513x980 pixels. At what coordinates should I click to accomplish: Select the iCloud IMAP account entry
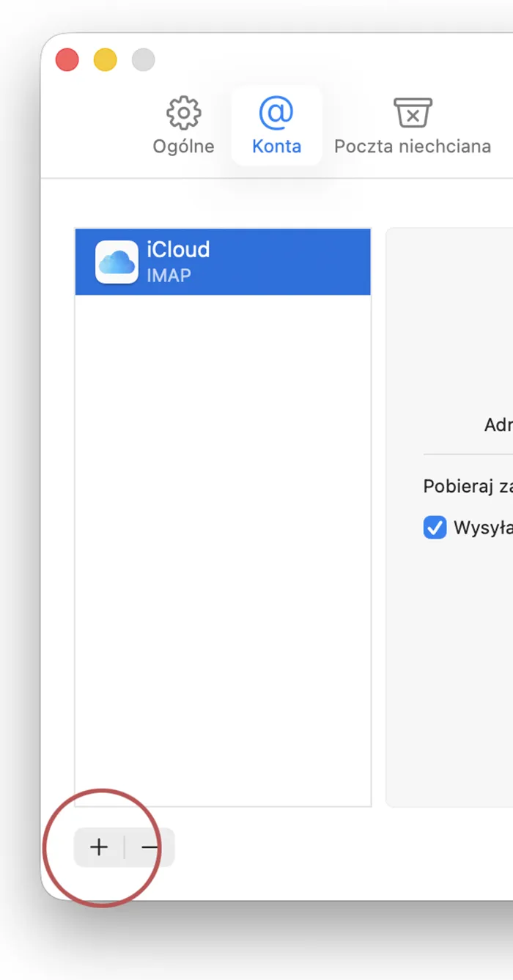click(x=223, y=261)
